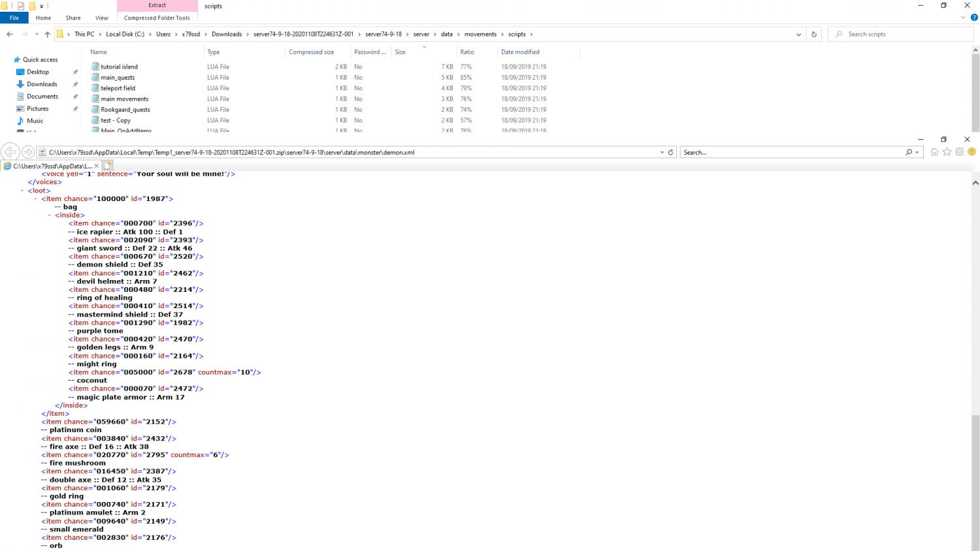Collapse the loot XML node

click(22, 191)
